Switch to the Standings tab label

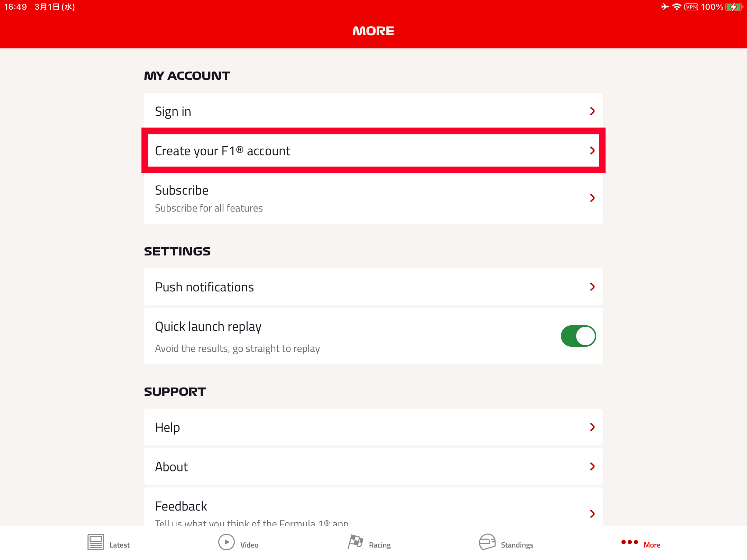click(517, 545)
